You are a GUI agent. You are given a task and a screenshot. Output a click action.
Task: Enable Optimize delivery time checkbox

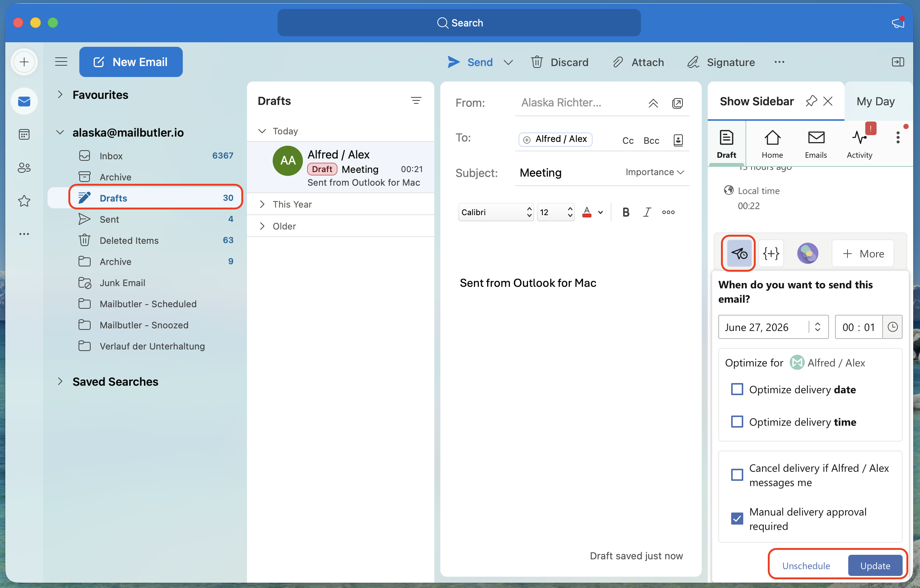tap(737, 422)
